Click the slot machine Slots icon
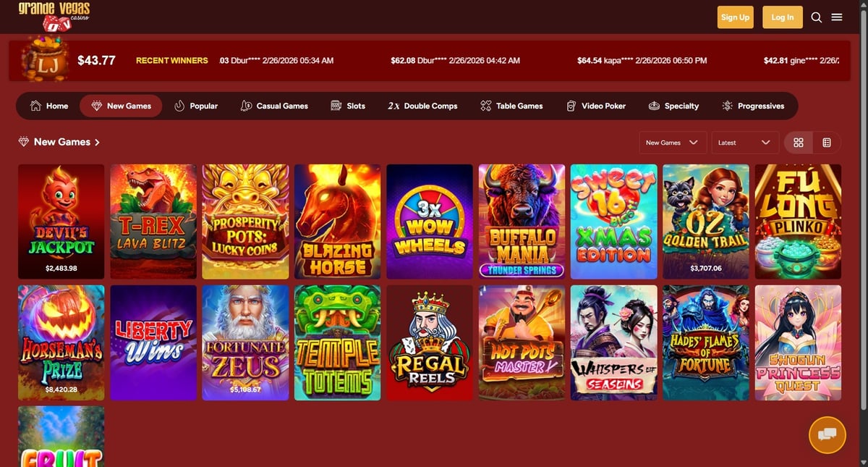868x467 pixels. point(336,106)
